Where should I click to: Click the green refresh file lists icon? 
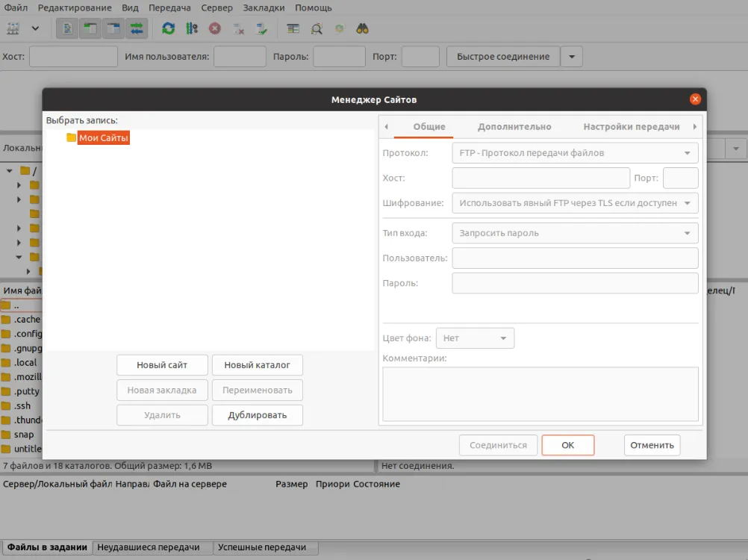coord(168,28)
